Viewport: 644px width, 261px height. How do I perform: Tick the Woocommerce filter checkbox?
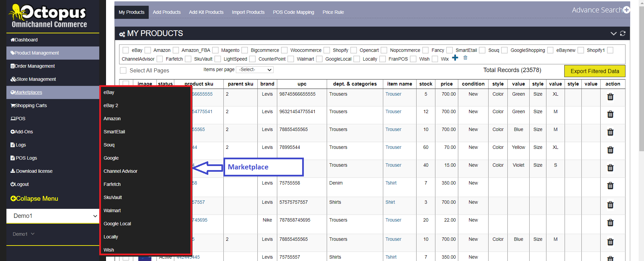pos(284,50)
